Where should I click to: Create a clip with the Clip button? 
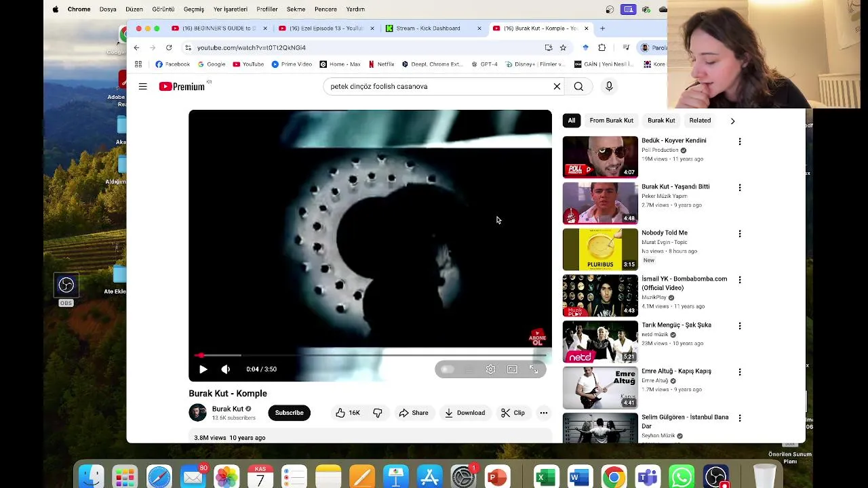click(x=513, y=413)
